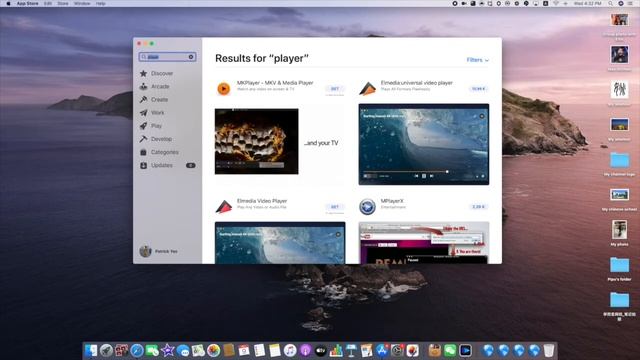Click GET for Elmedia Video Player
This screenshot has width=640, height=360.
[x=335, y=207]
